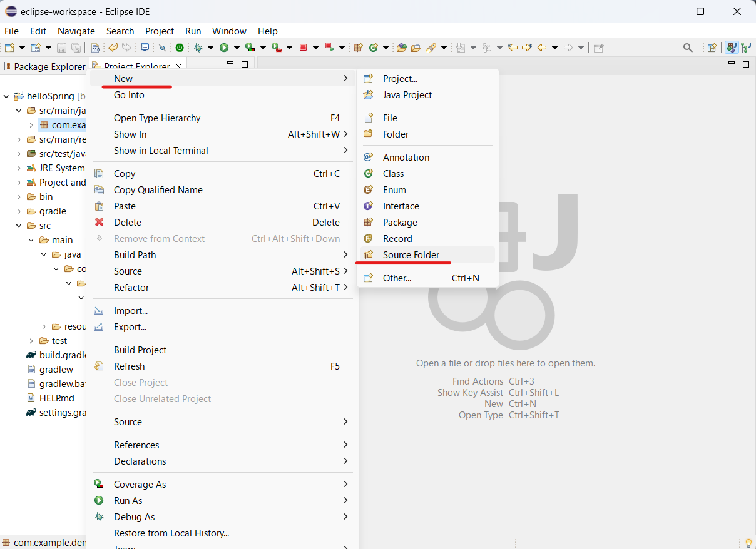The image size is (756, 549).
Task: Switch on the Java Browsing perspective toggle
Action: click(746, 48)
